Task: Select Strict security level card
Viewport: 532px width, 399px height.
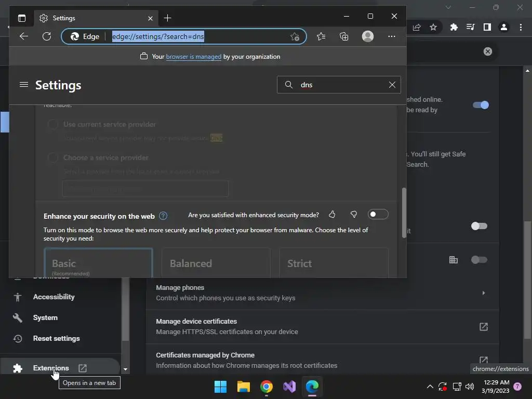Action: pos(334,263)
